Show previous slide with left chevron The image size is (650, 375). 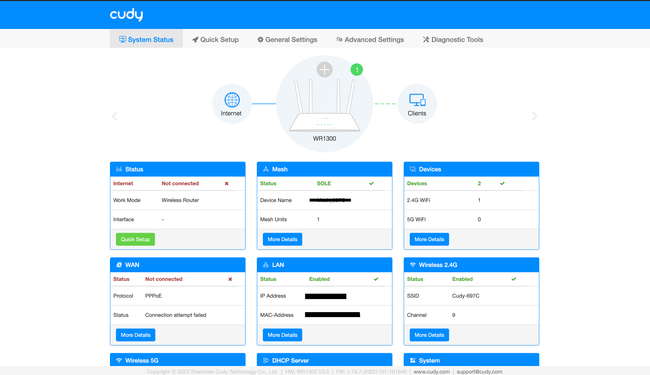tap(115, 116)
